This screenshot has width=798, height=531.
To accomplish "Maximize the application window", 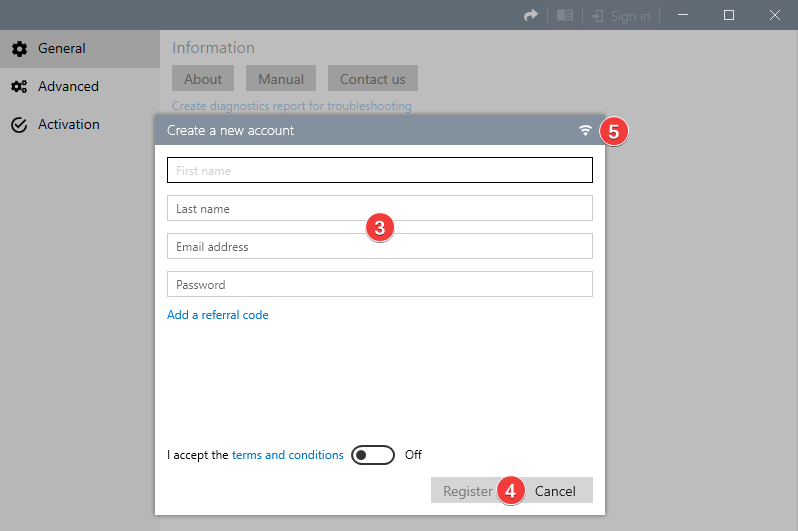I will [729, 15].
